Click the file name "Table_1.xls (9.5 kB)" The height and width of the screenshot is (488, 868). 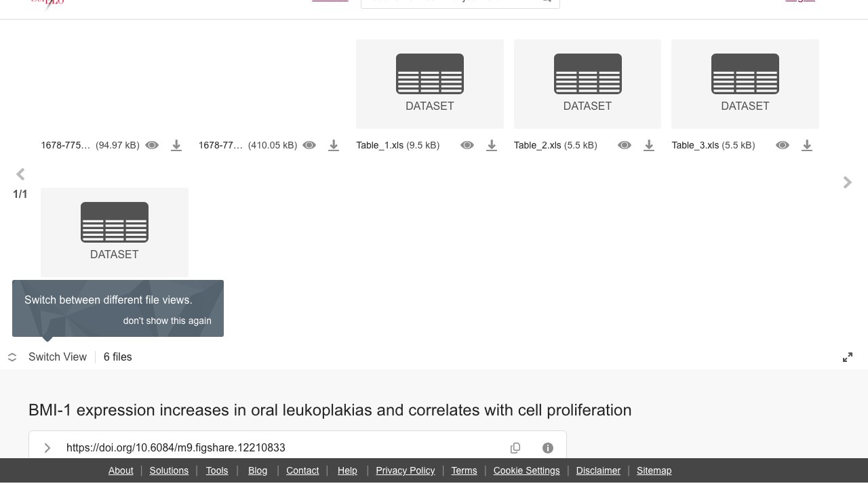[x=398, y=145]
